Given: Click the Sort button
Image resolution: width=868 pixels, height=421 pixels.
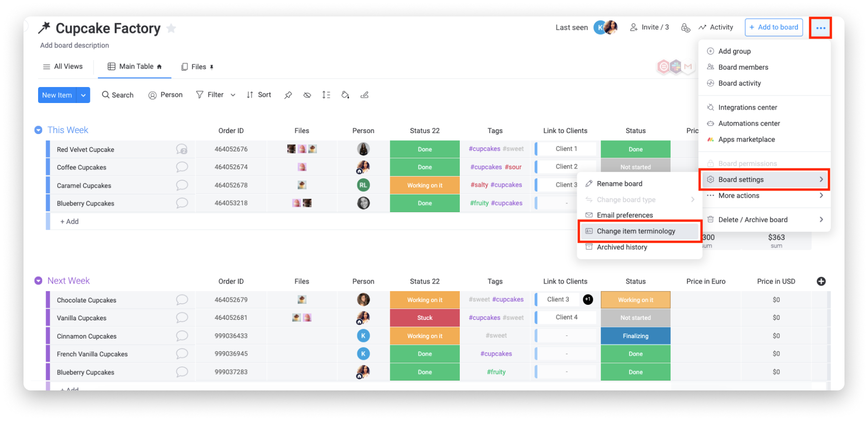Looking at the screenshot, I should (x=259, y=95).
